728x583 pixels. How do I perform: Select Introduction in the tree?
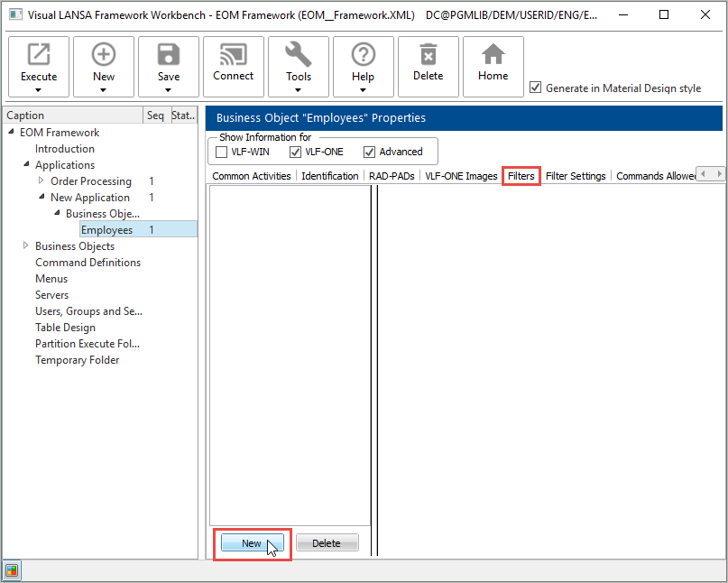click(65, 149)
